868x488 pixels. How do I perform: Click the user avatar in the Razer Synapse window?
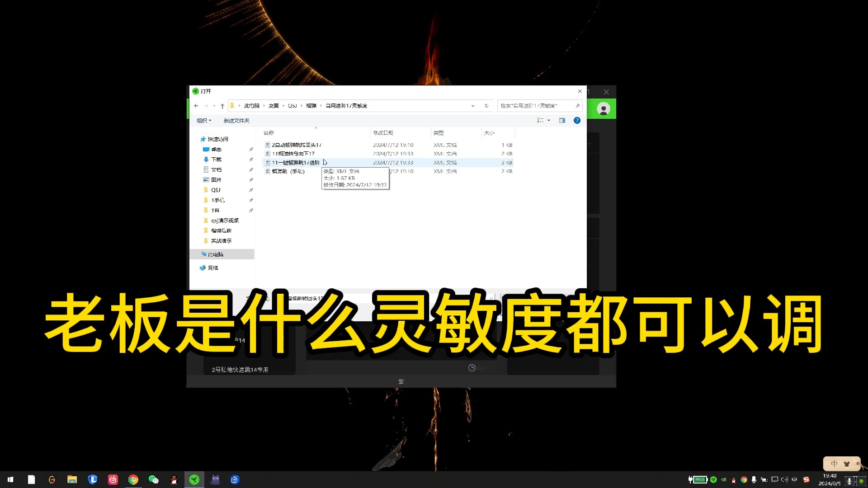point(603,109)
